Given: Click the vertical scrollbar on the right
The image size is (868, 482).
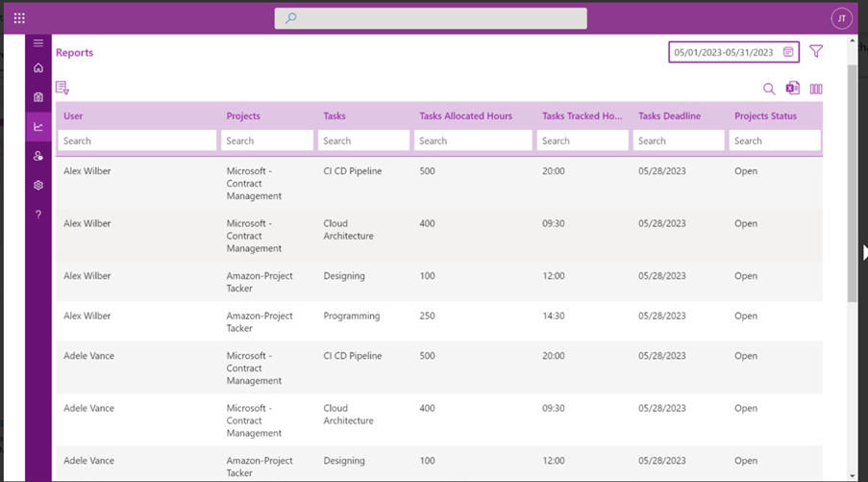Looking at the screenshot, I should 852,183.
